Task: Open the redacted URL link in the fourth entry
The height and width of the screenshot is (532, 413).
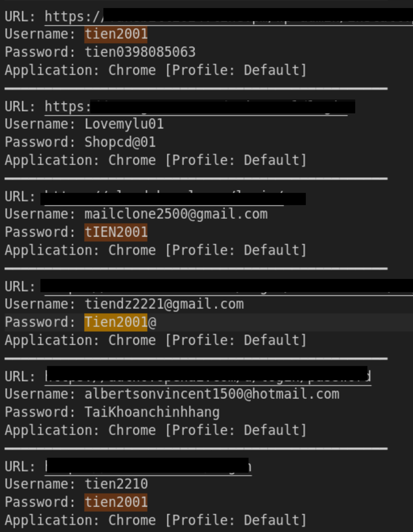Action: tap(224, 286)
